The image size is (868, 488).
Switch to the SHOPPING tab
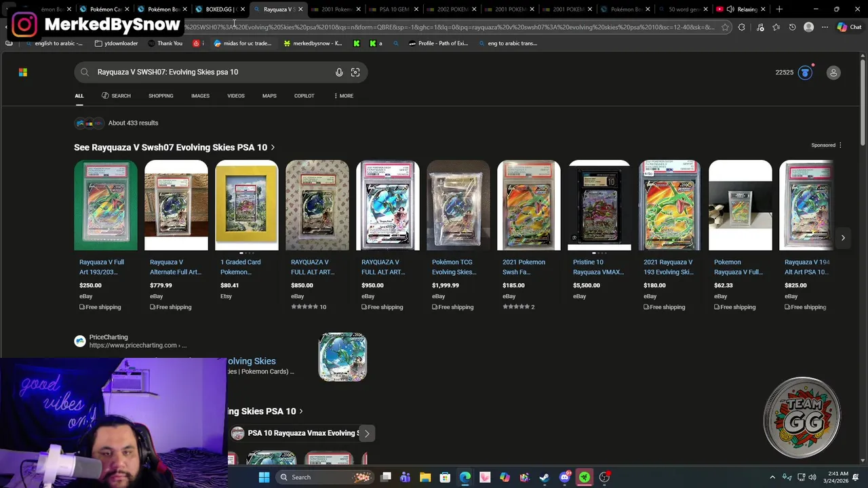click(x=161, y=96)
